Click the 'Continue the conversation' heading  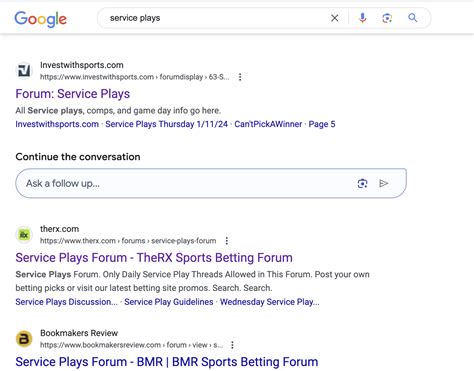(78, 157)
